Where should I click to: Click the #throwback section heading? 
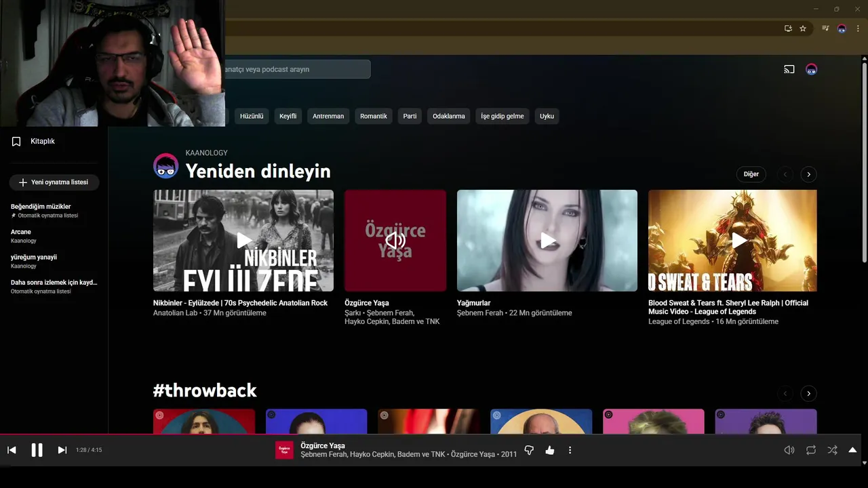point(205,390)
